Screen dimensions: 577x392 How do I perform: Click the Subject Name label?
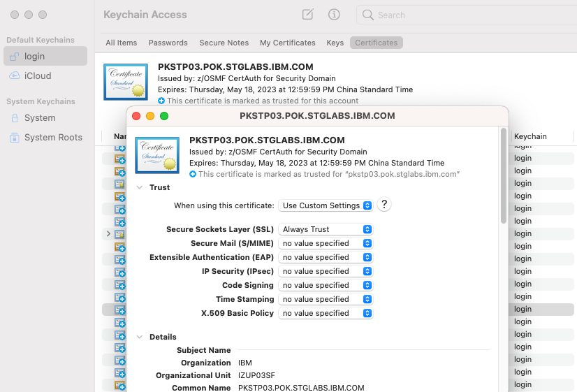(203, 350)
